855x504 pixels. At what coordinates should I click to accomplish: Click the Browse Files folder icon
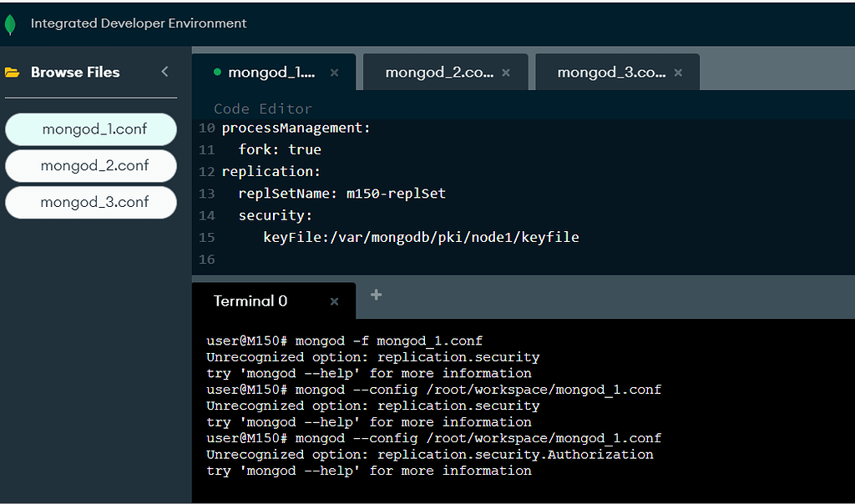[13, 73]
